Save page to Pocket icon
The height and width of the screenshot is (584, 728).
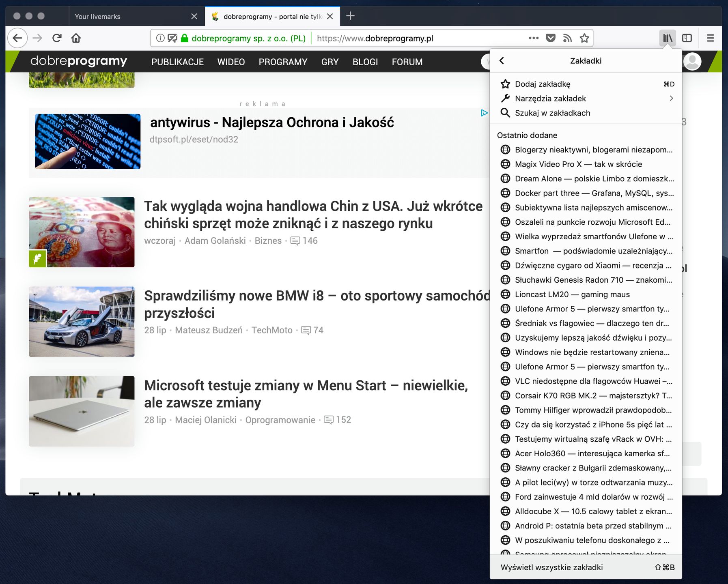pyautogui.click(x=551, y=38)
